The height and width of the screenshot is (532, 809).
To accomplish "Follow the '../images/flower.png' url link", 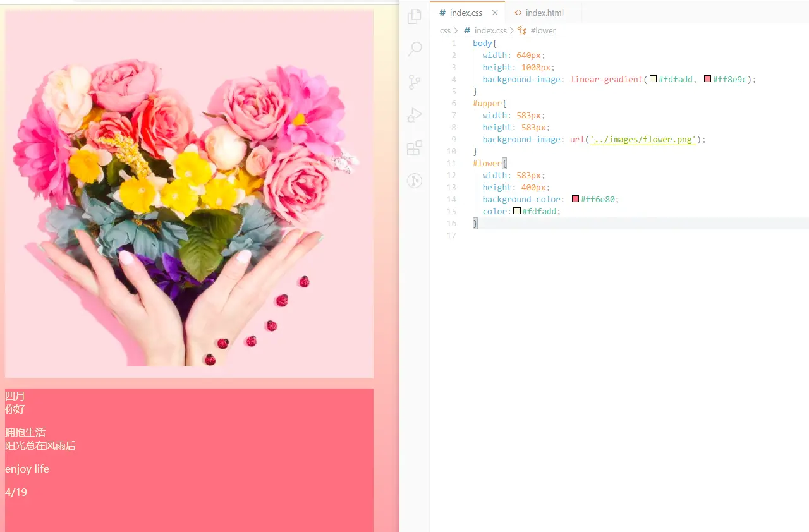I will (643, 140).
